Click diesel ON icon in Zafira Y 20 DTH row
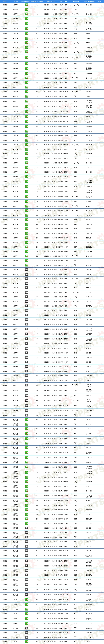Screen dimensions: 104x644 (27, 633)
